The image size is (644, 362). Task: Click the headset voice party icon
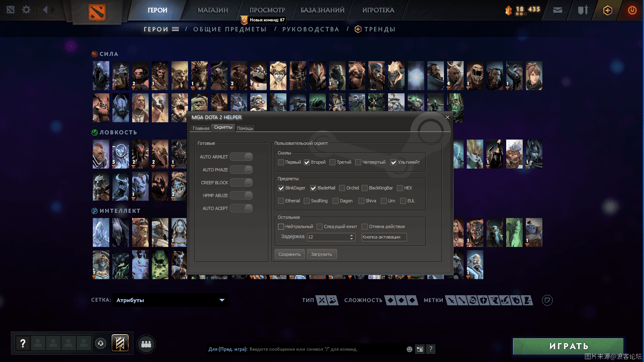tap(100, 343)
